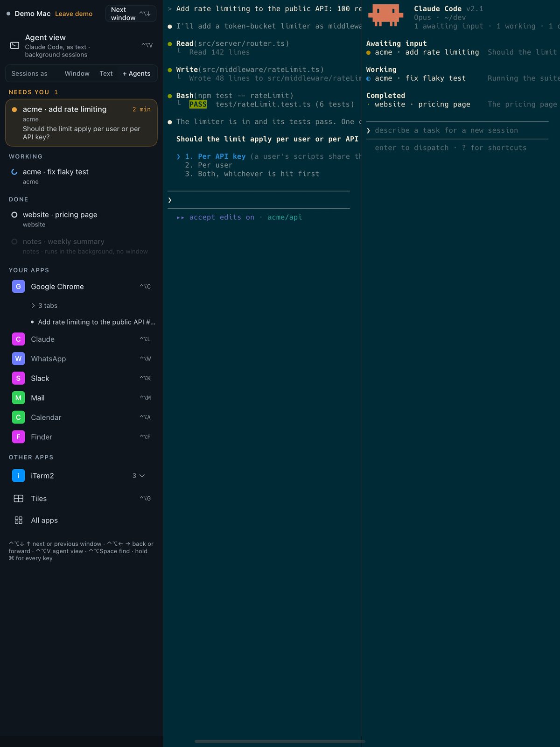Select Tiles in other apps
The image size is (560, 747).
[x=81, y=499]
